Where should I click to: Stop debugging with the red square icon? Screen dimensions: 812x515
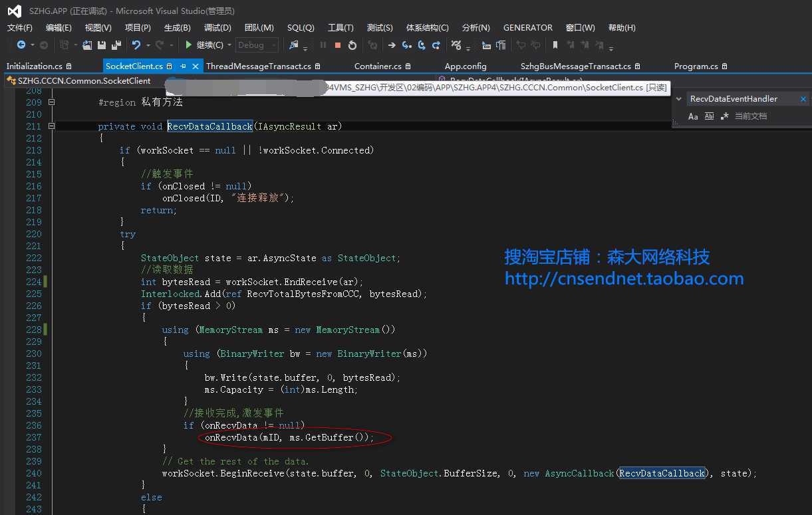point(338,45)
